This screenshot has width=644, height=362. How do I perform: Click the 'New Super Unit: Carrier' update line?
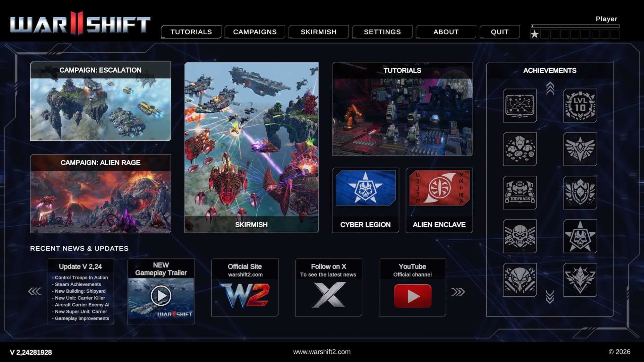pyautogui.click(x=79, y=311)
